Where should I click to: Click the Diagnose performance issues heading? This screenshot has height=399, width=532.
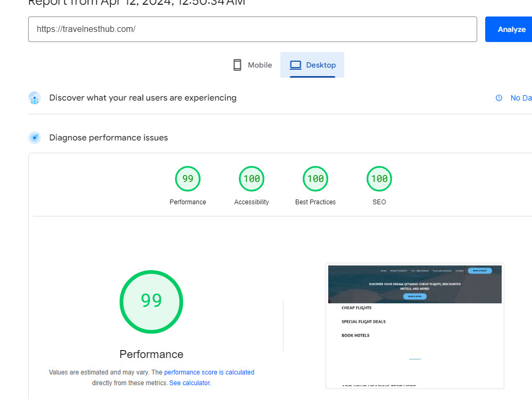109,137
